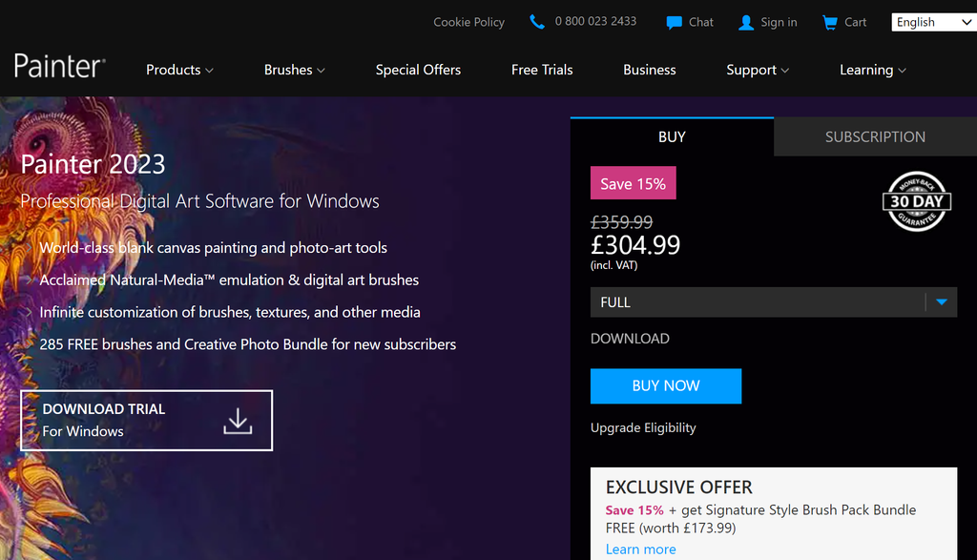Click the phone icon next to the number

(x=536, y=21)
